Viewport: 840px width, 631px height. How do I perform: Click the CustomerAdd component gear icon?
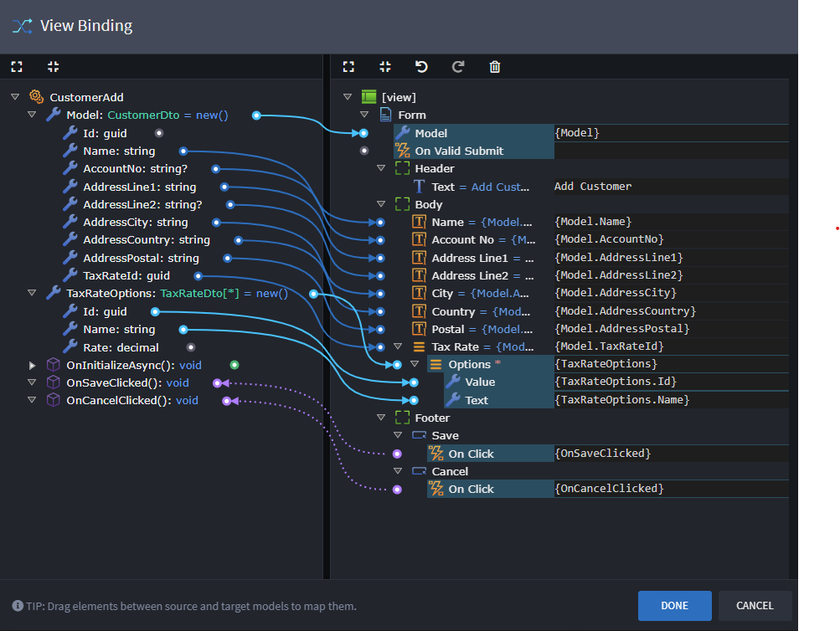pyautogui.click(x=36, y=97)
